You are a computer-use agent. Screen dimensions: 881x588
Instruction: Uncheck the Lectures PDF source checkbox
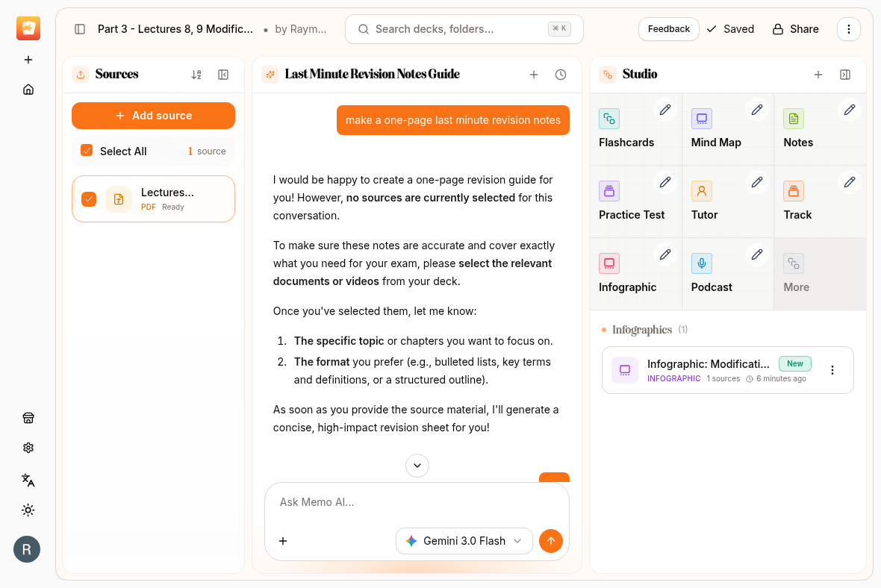click(89, 199)
